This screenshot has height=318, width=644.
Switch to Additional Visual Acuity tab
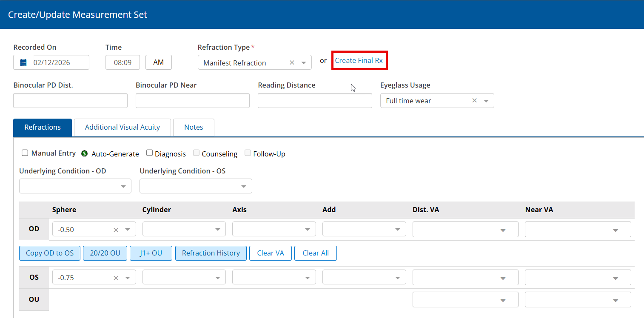[123, 127]
